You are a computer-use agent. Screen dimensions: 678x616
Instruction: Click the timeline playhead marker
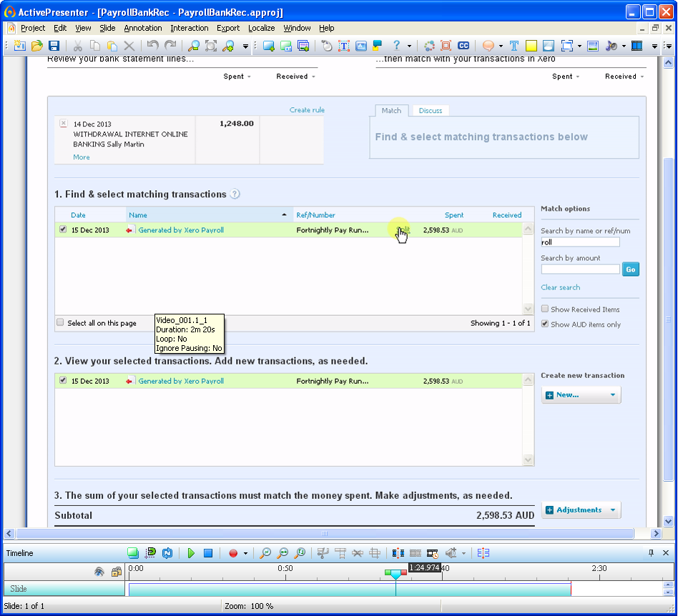point(395,573)
